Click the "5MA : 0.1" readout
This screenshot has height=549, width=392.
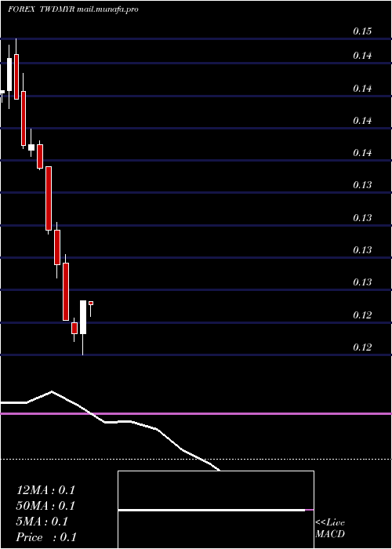pos(42,522)
